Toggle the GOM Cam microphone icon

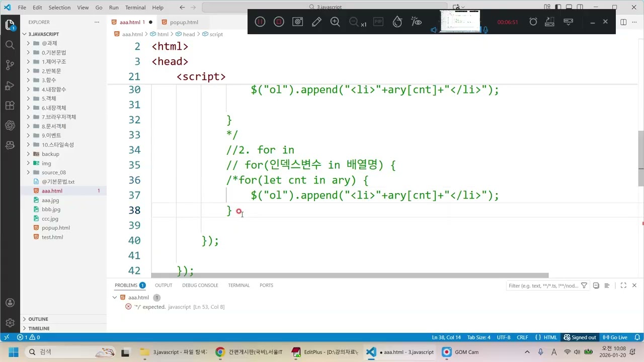tap(485, 30)
